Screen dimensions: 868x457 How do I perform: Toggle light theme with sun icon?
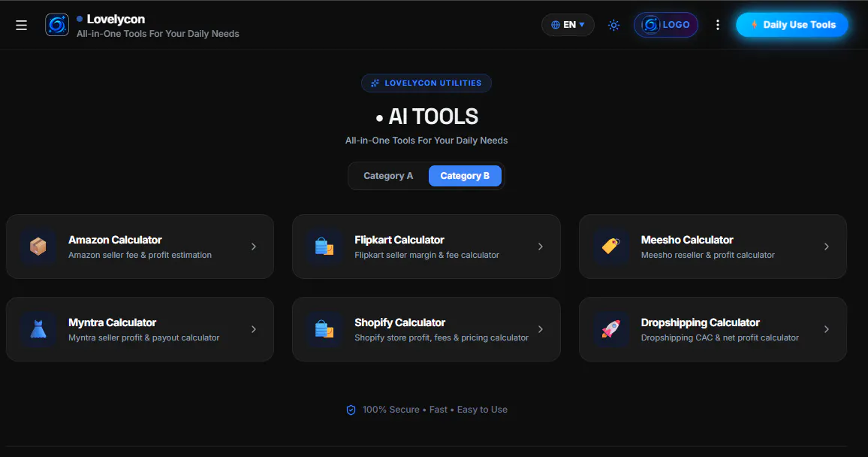pyautogui.click(x=613, y=25)
